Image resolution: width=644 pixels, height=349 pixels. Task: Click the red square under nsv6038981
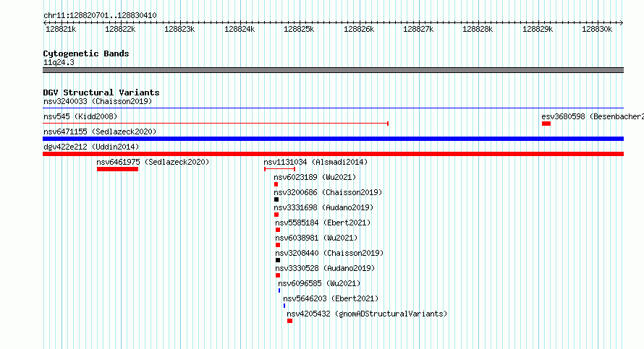[278, 245]
